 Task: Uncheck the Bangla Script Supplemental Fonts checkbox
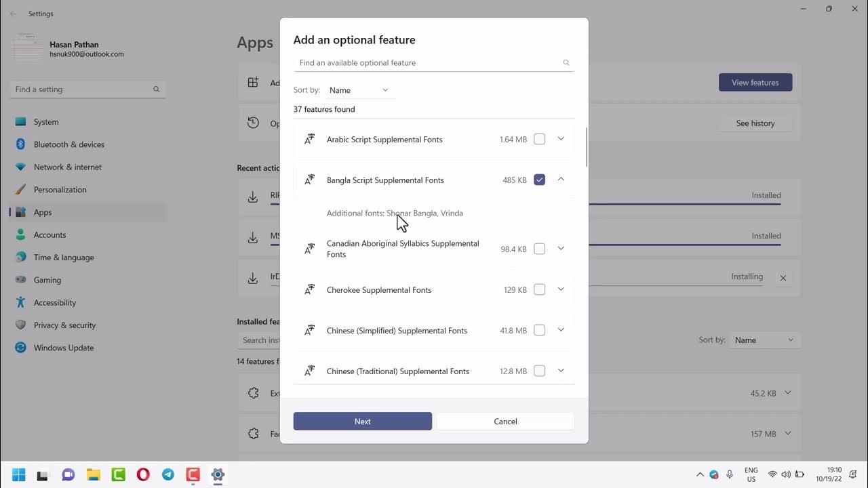(539, 180)
